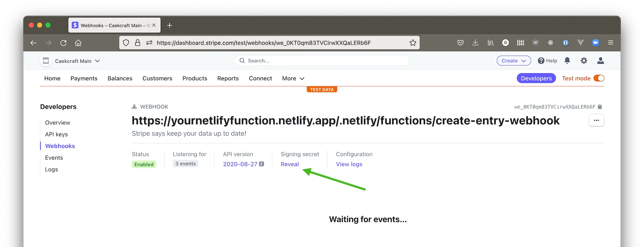This screenshot has width=644, height=247.
Task: Select Webhooks in Developers sidebar
Action: pyautogui.click(x=60, y=146)
